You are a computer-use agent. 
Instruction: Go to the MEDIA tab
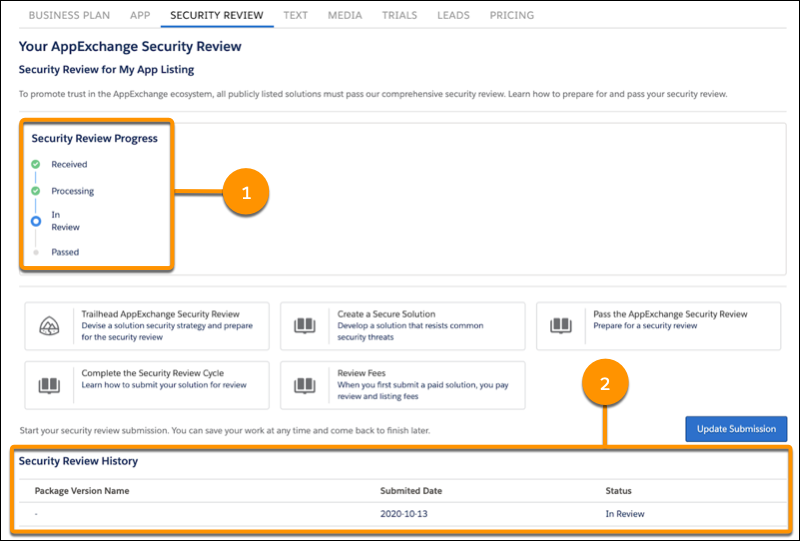coord(345,15)
